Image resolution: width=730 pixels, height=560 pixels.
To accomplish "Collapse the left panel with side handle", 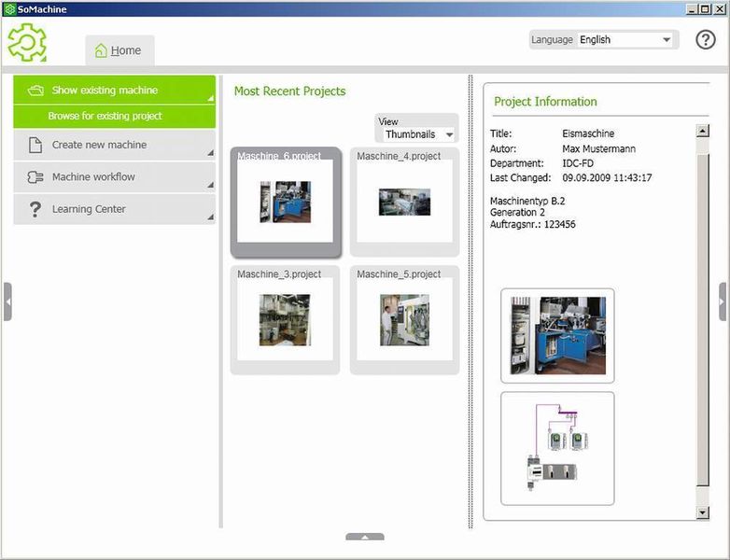I will 7,301.
